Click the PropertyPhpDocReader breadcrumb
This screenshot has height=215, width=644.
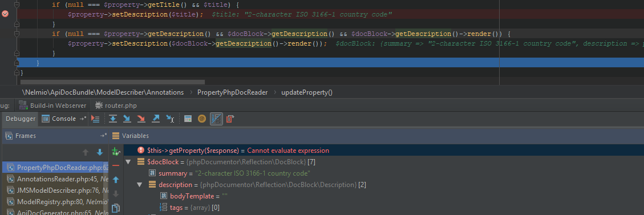(233, 92)
